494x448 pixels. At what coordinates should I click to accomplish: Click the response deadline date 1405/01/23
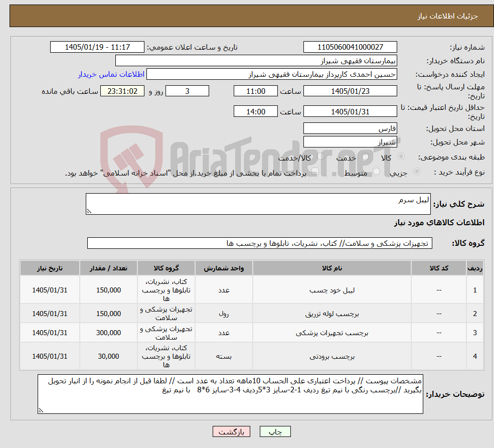pyautogui.click(x=350, y=91)
